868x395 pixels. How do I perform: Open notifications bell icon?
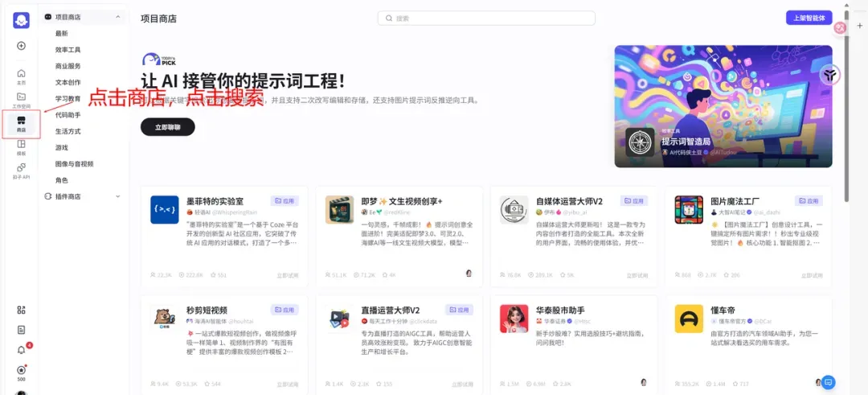(x=21, y=350)
